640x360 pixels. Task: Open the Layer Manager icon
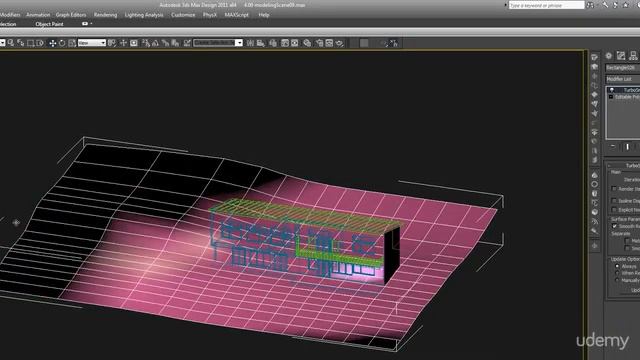pos(273,43)
